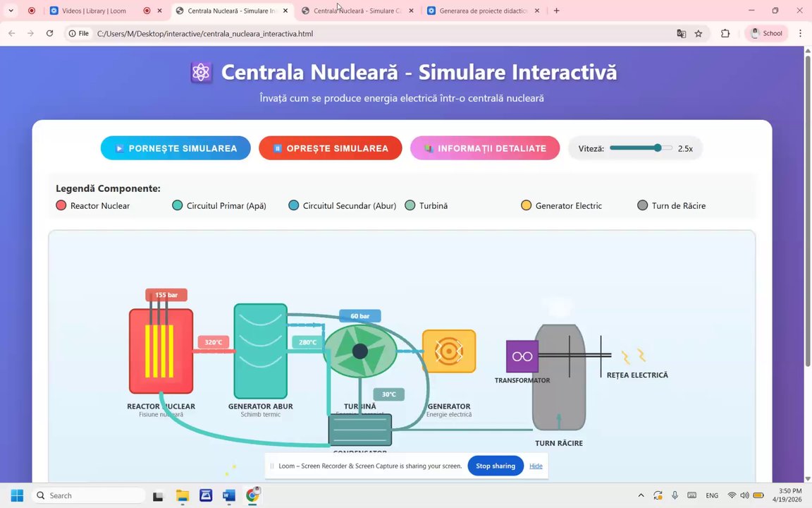This screenshot has width=812, height=508.
Task: Click the 155 bar pressure label
Action: coord(166,295)
